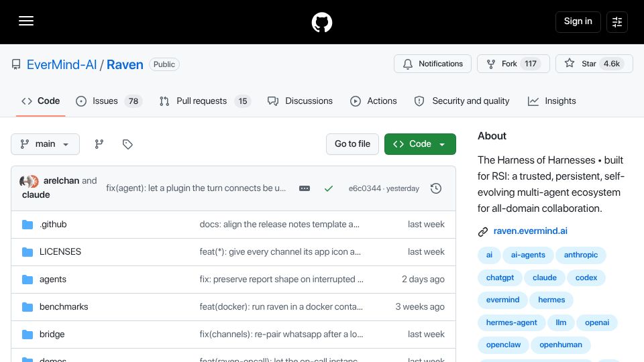
Task: Switch to the Issues tab
Action: coord(109,101)
